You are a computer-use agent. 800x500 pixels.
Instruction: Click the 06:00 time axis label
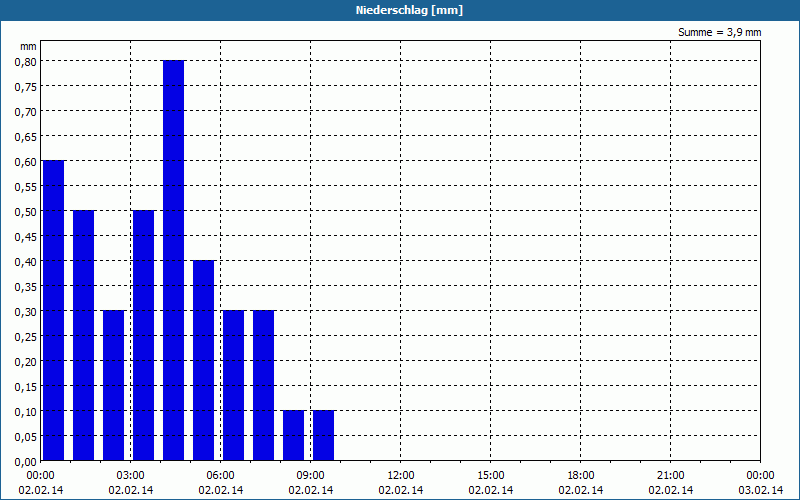point(220,476)
